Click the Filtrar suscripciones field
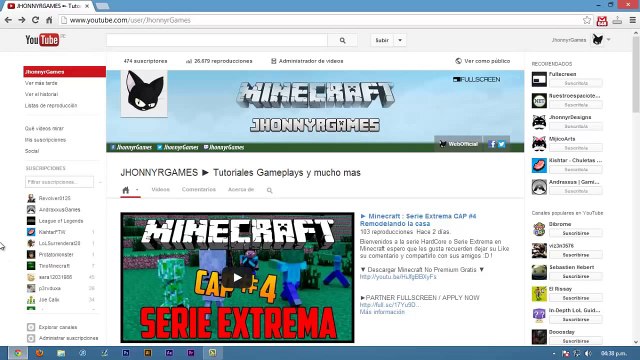 (59, 182)
